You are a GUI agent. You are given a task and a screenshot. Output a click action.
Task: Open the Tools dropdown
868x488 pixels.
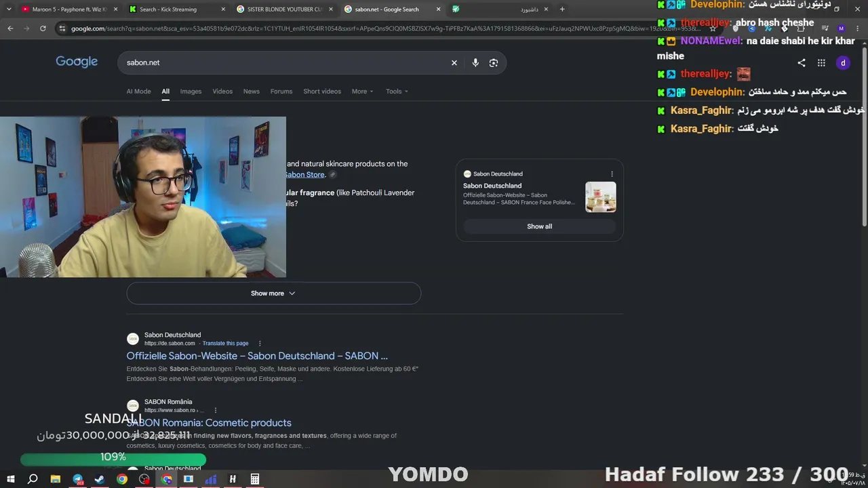tap(397, 91)
